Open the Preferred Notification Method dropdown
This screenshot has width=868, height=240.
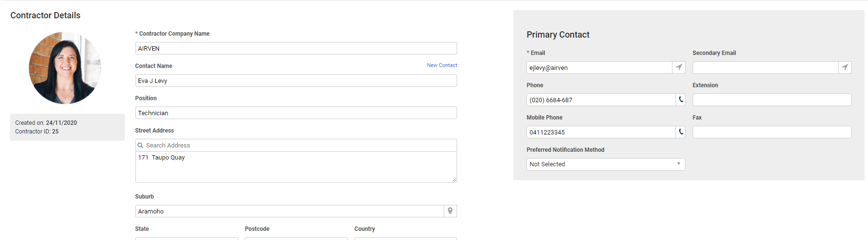[606, 164]
